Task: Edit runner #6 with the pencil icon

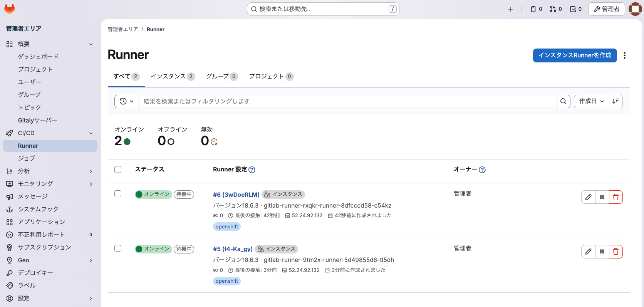Action: click(x=588, y=197)
